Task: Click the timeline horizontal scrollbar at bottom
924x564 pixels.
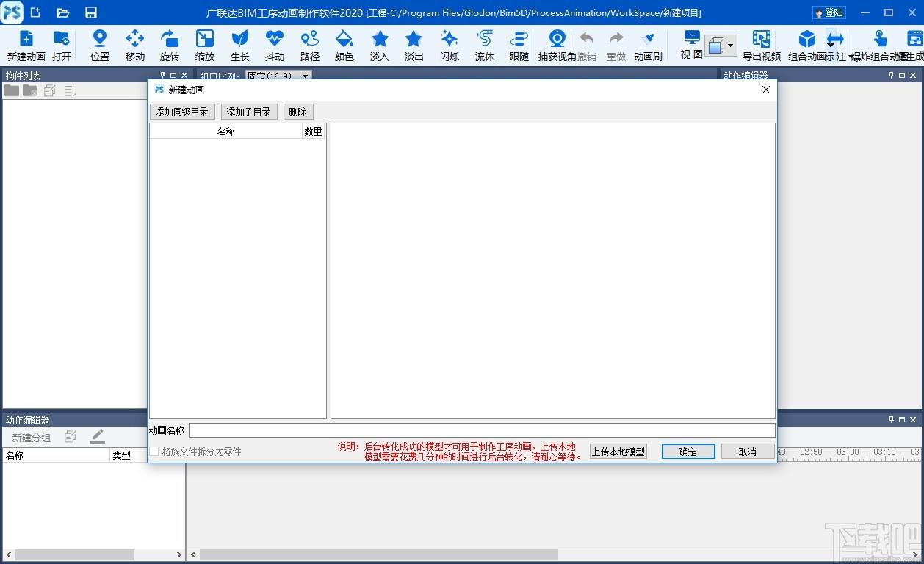Action: coord(554,555)
